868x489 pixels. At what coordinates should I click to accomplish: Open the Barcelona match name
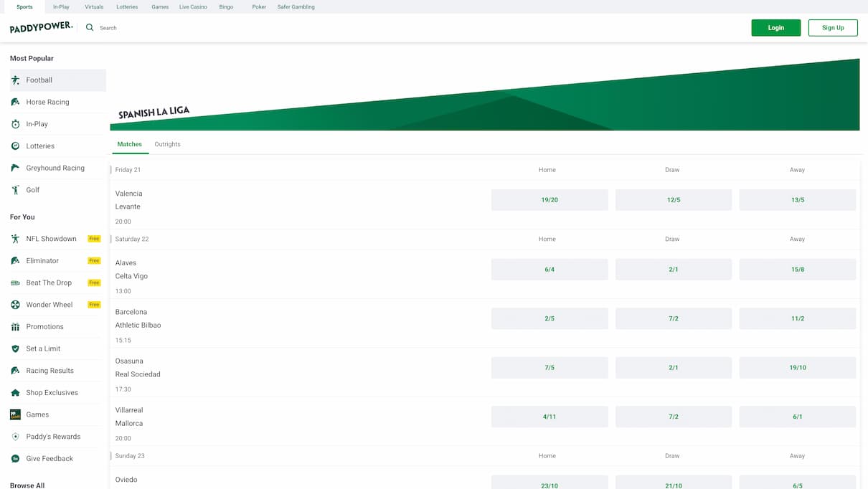click(x=131, y=312)
